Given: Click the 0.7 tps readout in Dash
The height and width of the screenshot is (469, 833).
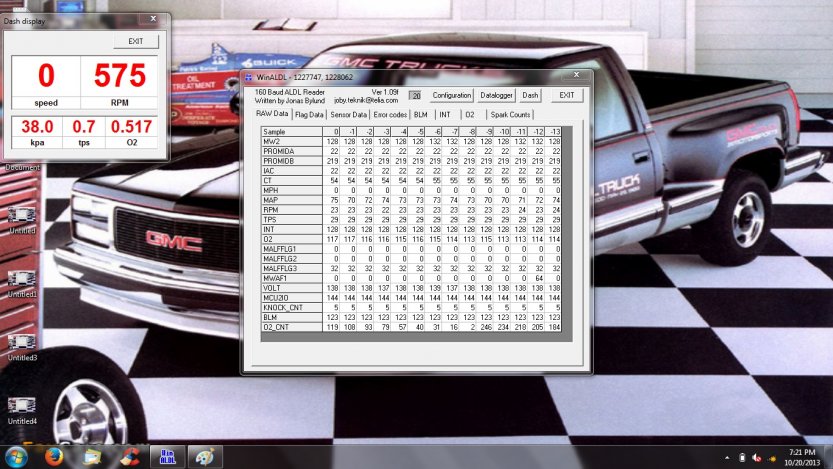Looking at the screenshot, I should [x=83, y=126].
